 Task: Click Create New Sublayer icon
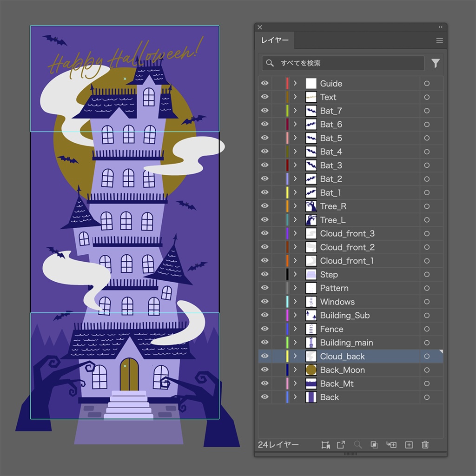391,445
